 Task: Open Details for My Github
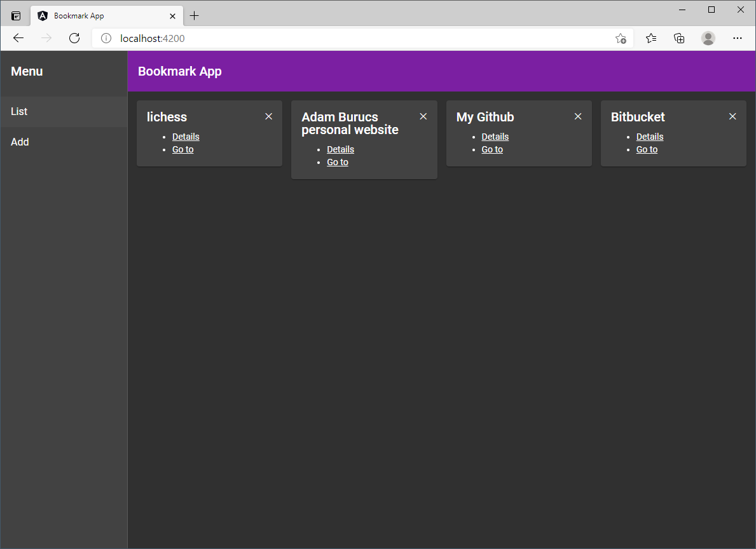click(495, 137)
